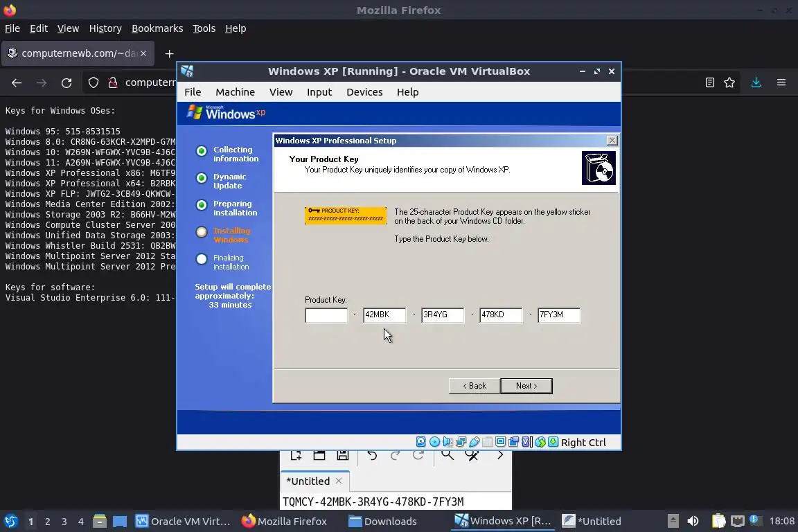
Task: Click the search magnifier in text editor
Action: (x=447, y=454)
